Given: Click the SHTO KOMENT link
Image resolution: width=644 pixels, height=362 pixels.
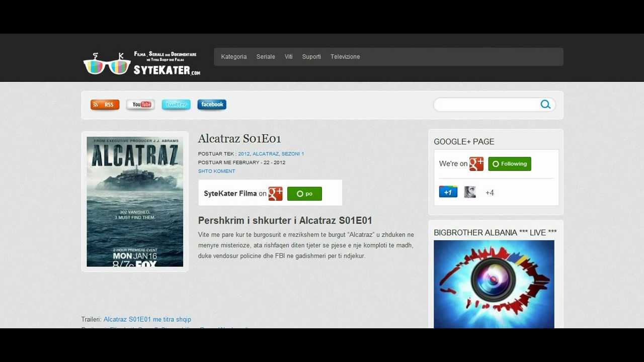Looking at the screenshot, I should point(217,171).
